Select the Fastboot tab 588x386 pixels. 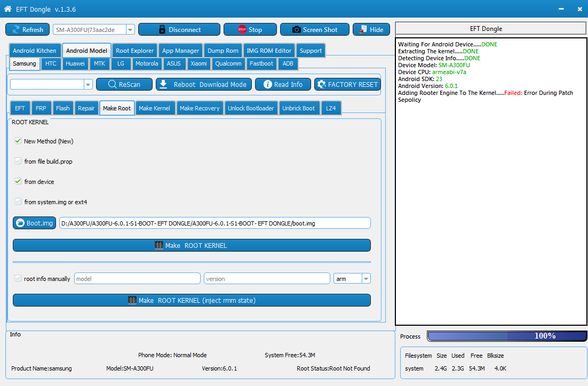tap(261, 63)
